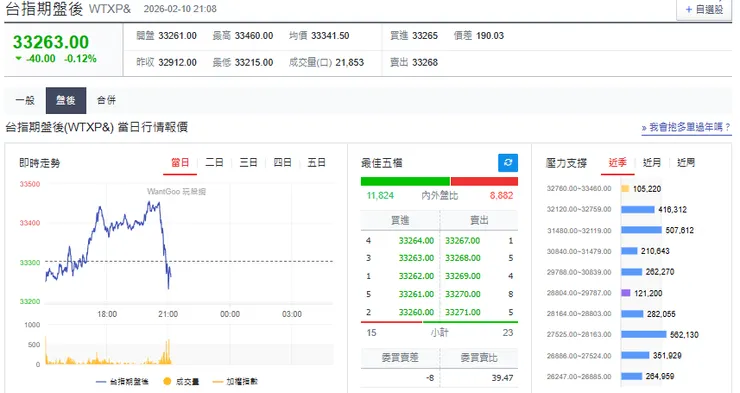
Task: Open the 合併 session tab
Action: 106,100
